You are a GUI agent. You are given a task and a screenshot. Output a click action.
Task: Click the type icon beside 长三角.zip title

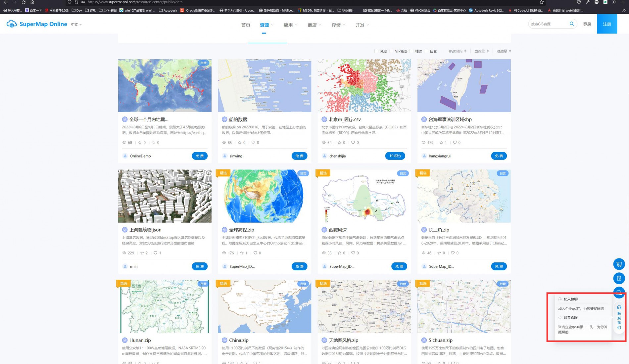click(424, 230)
